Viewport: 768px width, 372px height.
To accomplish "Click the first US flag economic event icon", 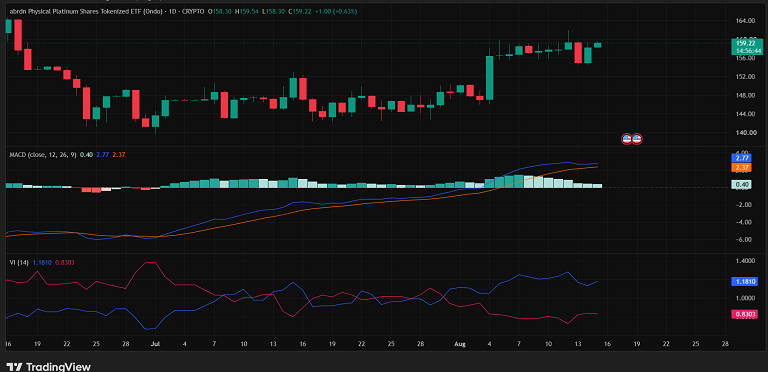I will pyautogui.click(x=626, y=139).
